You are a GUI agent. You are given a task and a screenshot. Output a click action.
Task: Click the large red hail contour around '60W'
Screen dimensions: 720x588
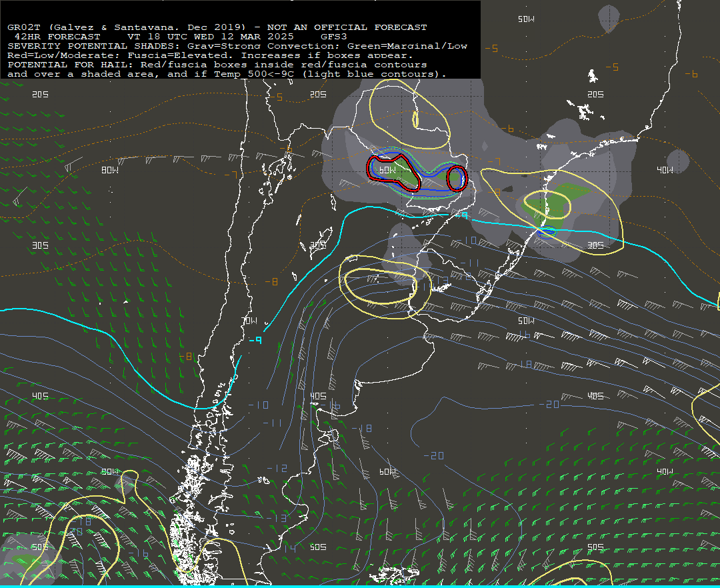(x=393, y=173)
